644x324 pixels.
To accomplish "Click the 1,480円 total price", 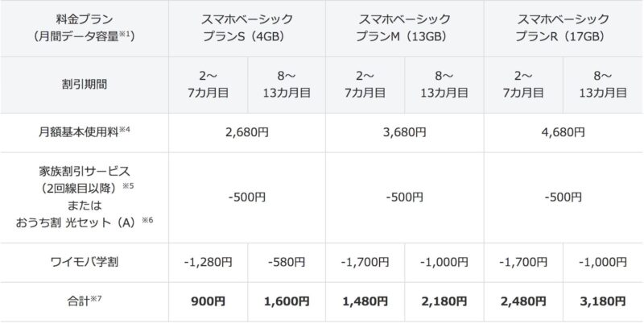I will coord(365,301).
